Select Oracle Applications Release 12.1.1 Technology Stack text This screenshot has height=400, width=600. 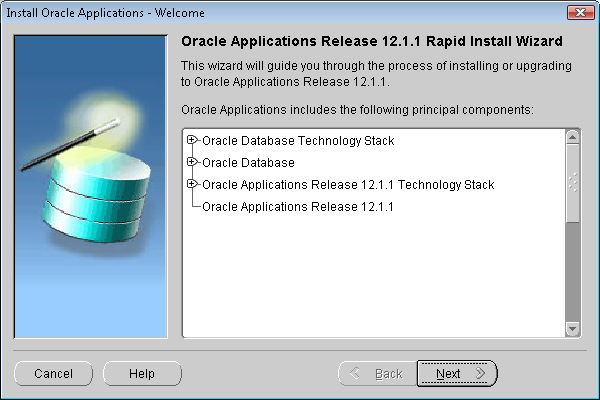point(348,185)
